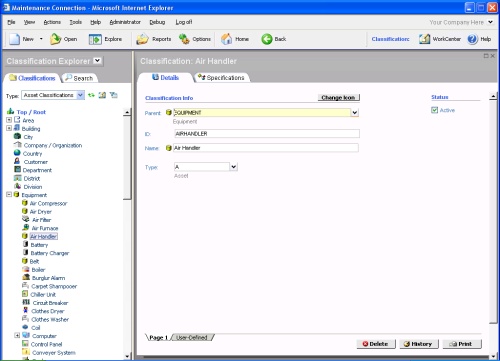Click into the Name field Air Handler
This screenshot has width=500, height=361.
point(266,148)
